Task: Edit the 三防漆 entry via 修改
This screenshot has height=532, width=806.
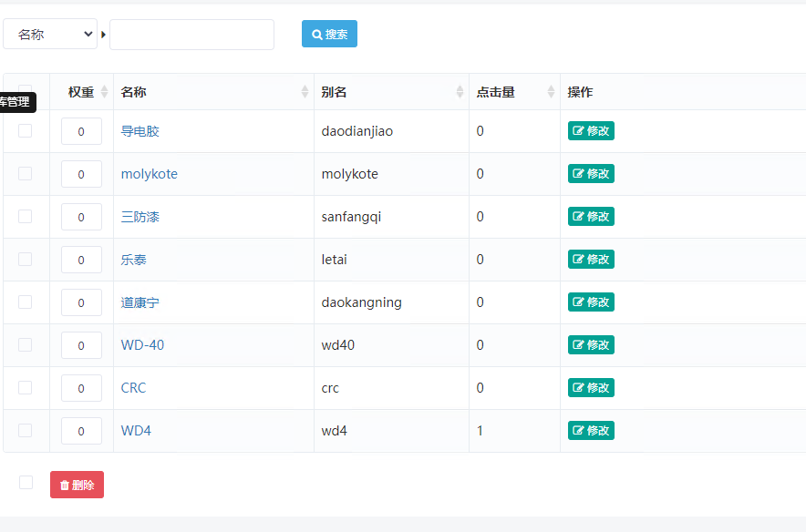Action: [x=591, y=216]
